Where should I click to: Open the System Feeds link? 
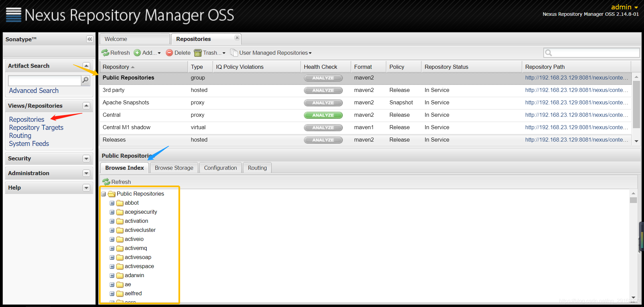(29, 144)
